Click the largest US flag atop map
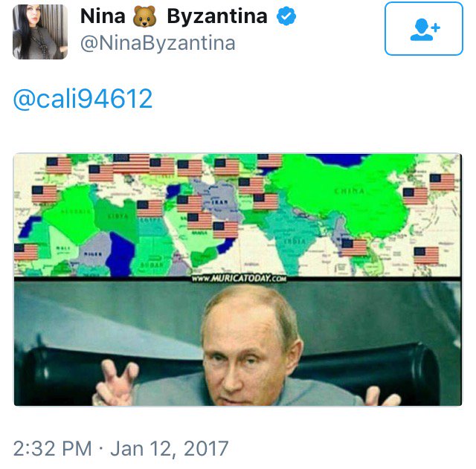This screenshot has width=476, height=469. coord(131,164)
